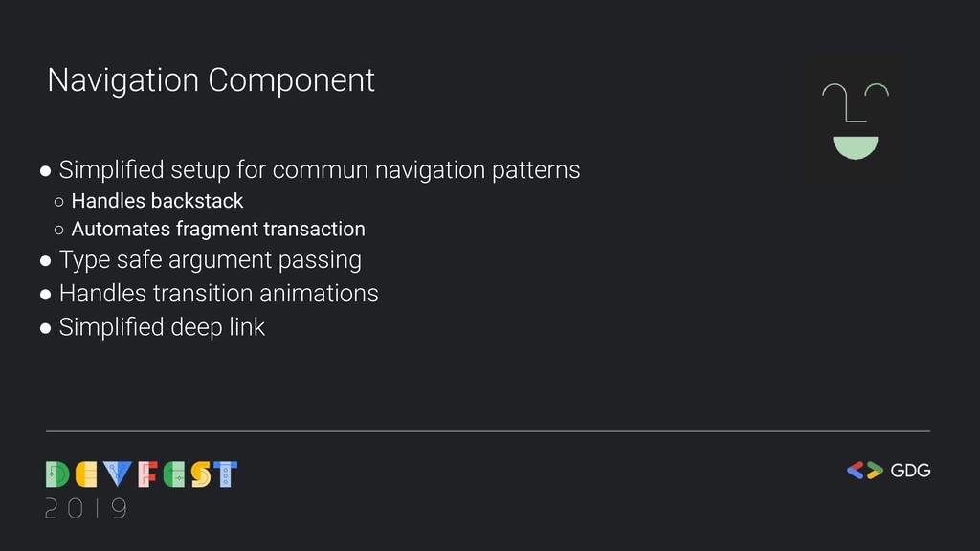Click the Navigation Component slide title
The image size is (980, 551).
(212, 80)
